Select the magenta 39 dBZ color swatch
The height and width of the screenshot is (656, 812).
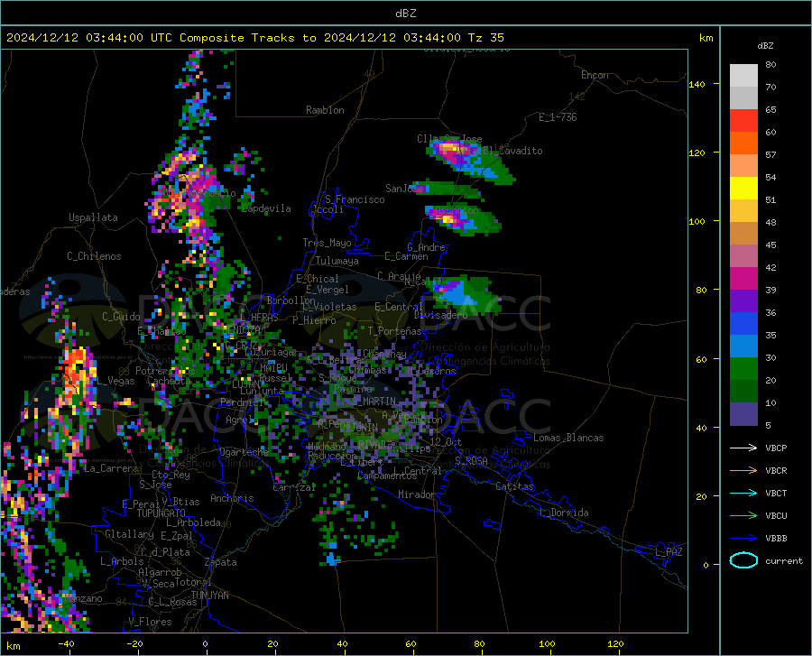tap(743, 279)
